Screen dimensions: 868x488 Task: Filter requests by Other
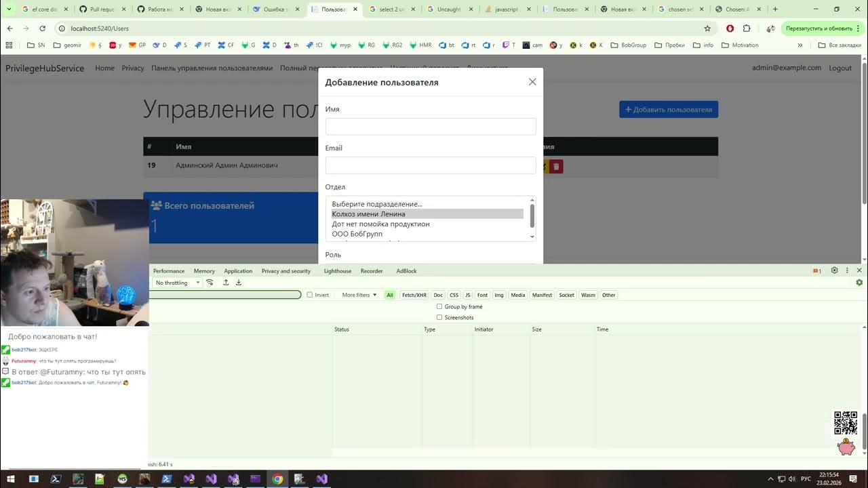coord(609,295)
